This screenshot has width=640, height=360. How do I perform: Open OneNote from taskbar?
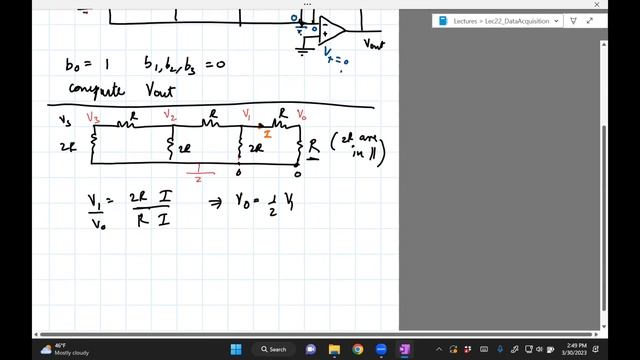point(404,349)
